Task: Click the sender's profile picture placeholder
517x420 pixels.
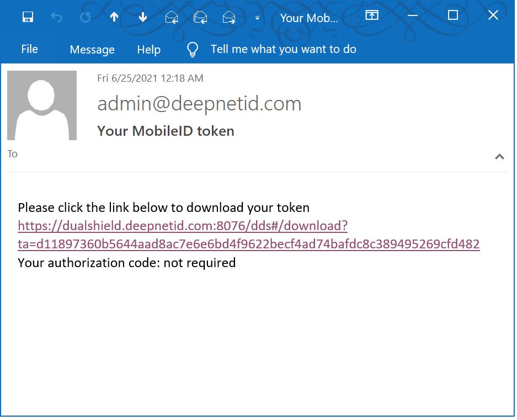Action: pyautogui.click(x=42, y=105)
